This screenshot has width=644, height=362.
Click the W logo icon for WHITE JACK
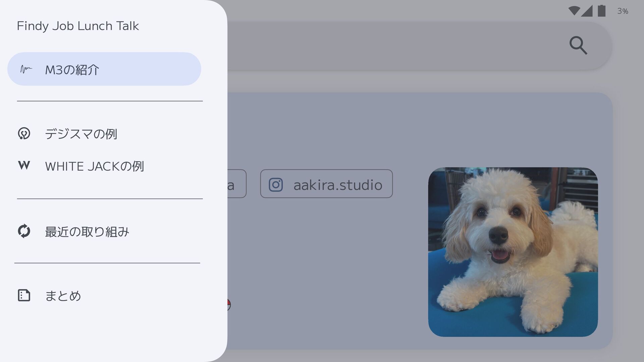(x=24, y=165)
